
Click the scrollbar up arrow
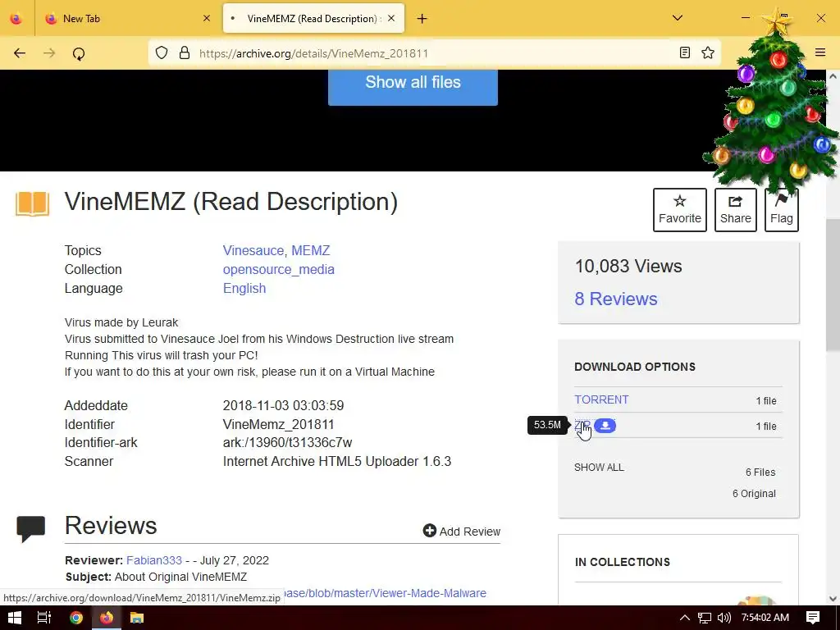(833, 76)
